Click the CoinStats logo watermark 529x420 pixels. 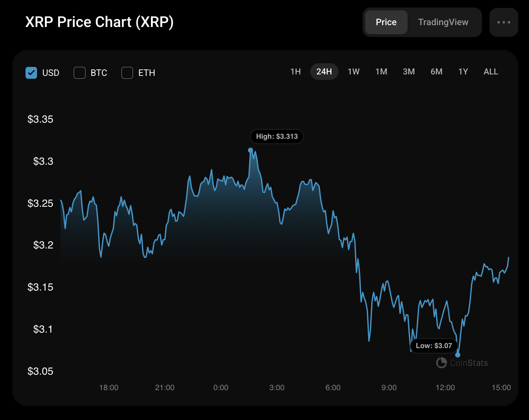[462, 363]
